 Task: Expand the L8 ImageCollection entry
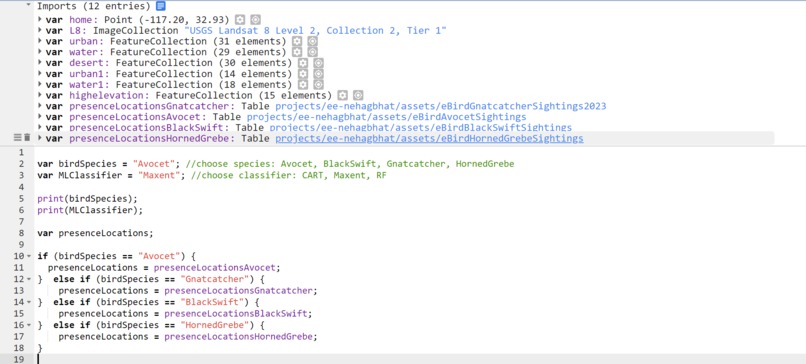coord(40,30)
